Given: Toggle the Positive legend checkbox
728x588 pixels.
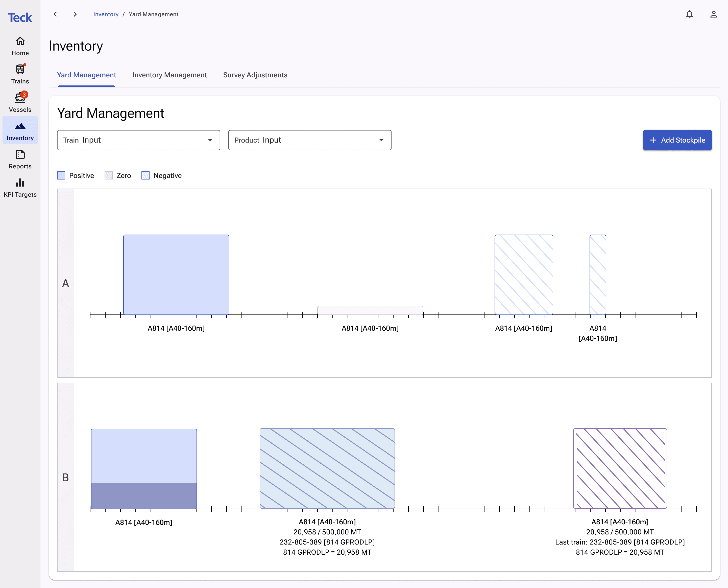Looking at the screenshot, I should pyautogui.click(x=61, y=175).
